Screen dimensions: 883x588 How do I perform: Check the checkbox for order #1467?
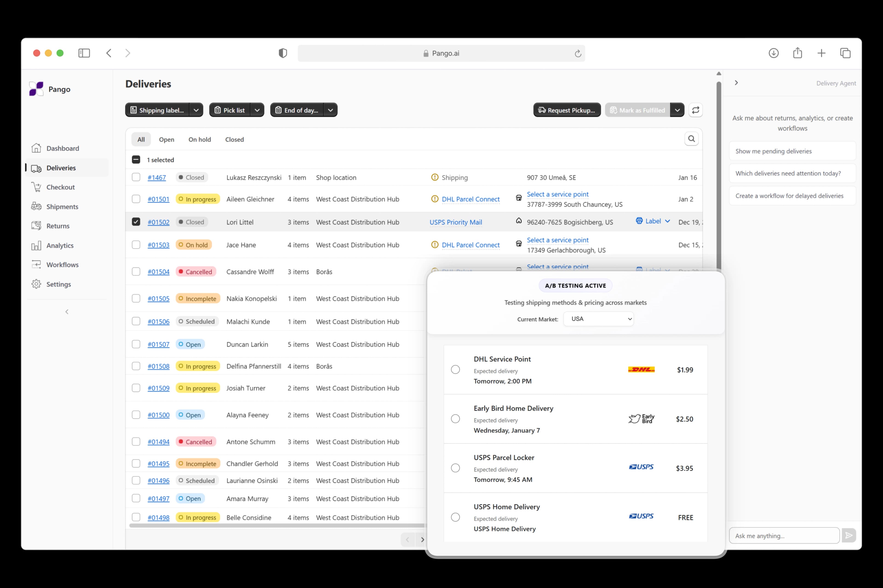[x=136, y=177]
